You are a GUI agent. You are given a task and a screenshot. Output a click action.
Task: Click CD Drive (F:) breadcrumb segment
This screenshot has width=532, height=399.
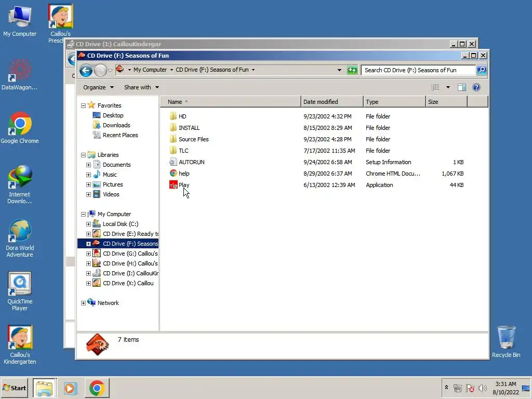(212, 70)
